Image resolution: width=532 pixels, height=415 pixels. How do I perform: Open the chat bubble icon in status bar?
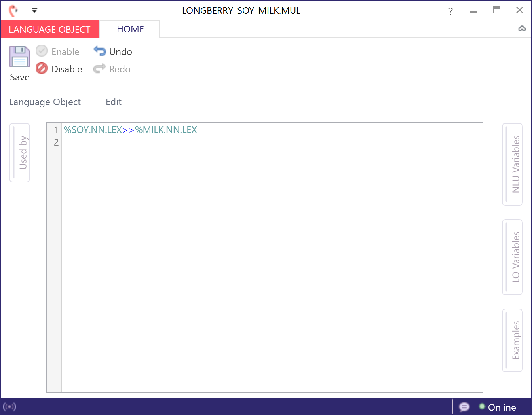pos(464,407)
